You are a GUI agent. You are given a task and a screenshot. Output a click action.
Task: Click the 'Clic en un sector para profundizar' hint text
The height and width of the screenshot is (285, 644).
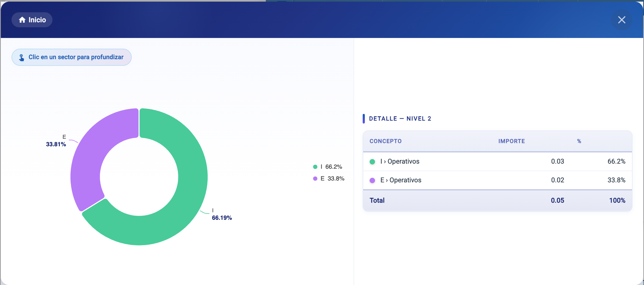tap(76, 57)
